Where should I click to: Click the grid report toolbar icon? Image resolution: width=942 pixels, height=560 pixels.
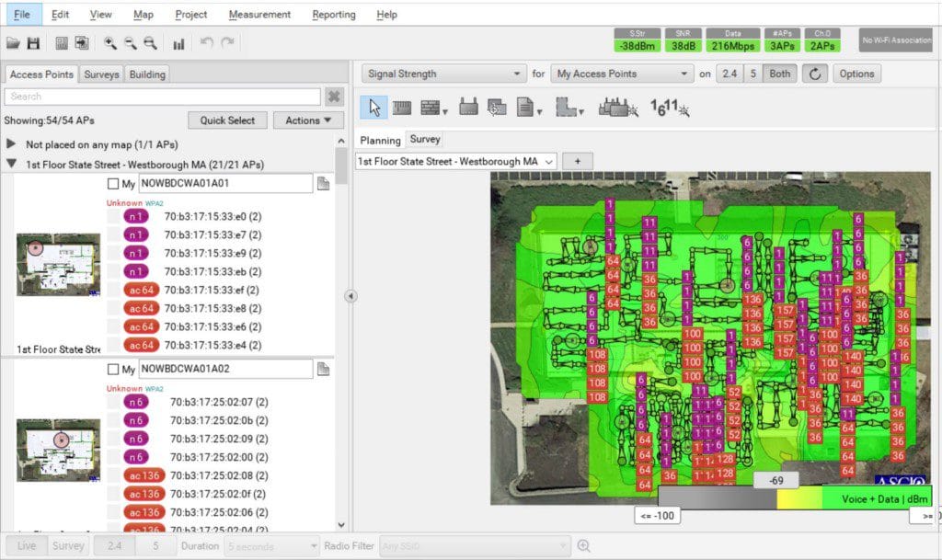tap(62, 43)
